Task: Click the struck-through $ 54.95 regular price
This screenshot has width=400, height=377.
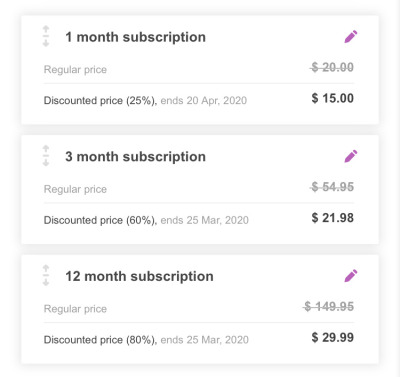Action: (332, 187)
